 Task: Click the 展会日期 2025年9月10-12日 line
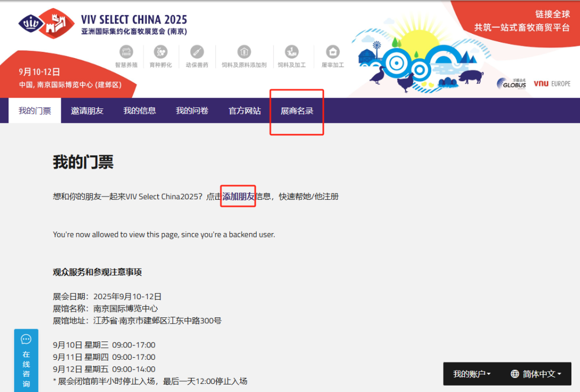coord(107,296)
